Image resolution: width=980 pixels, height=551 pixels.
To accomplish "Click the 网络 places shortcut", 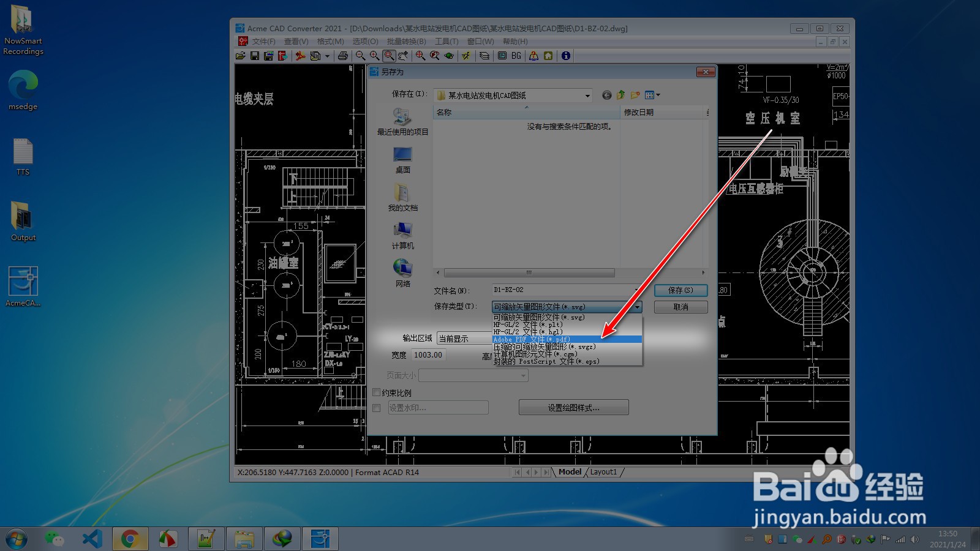I will point(402,274).
